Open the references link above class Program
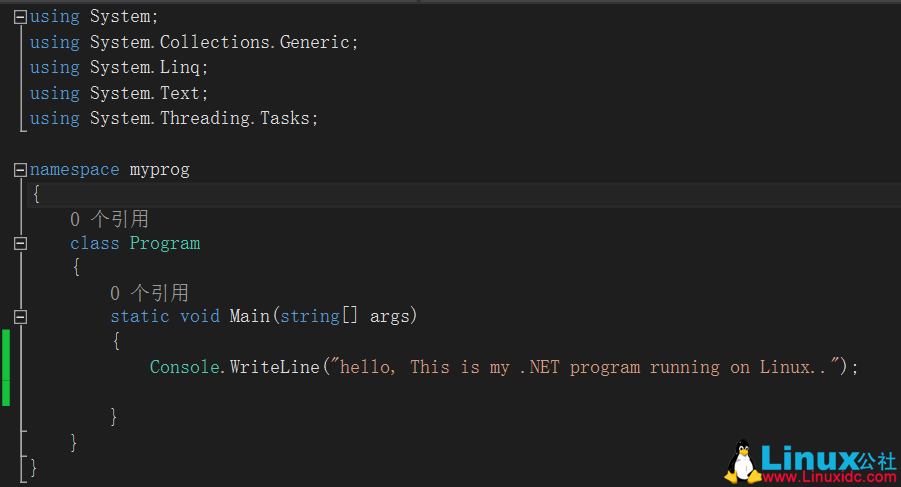 point(109,219)
